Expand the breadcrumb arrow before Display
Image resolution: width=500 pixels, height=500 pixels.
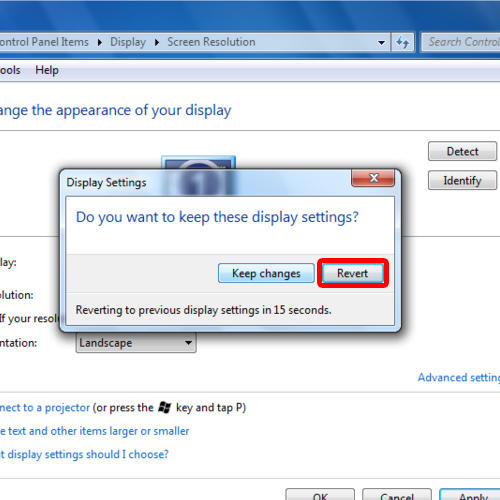(100, 42)
